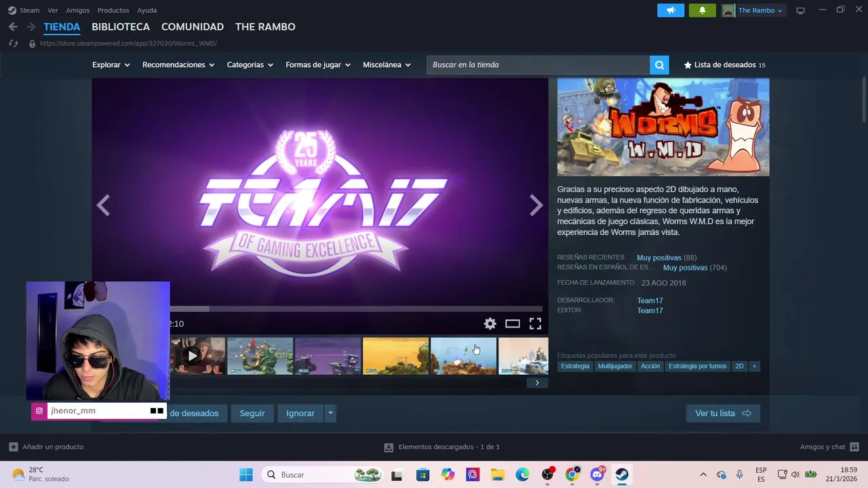Expand the Recomendaciones menu
868x488 pixels.
tap(178, 65)
